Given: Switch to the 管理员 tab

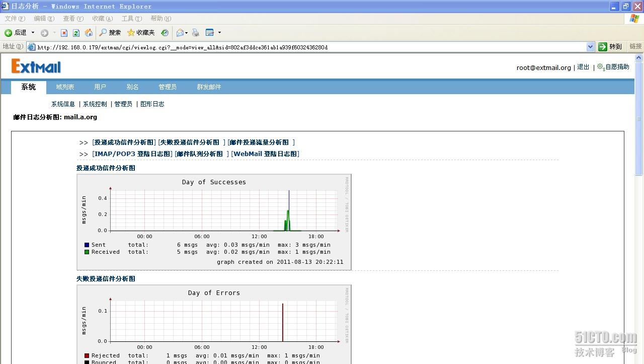Looking at the screenshot, I should (x=168, y=87).
